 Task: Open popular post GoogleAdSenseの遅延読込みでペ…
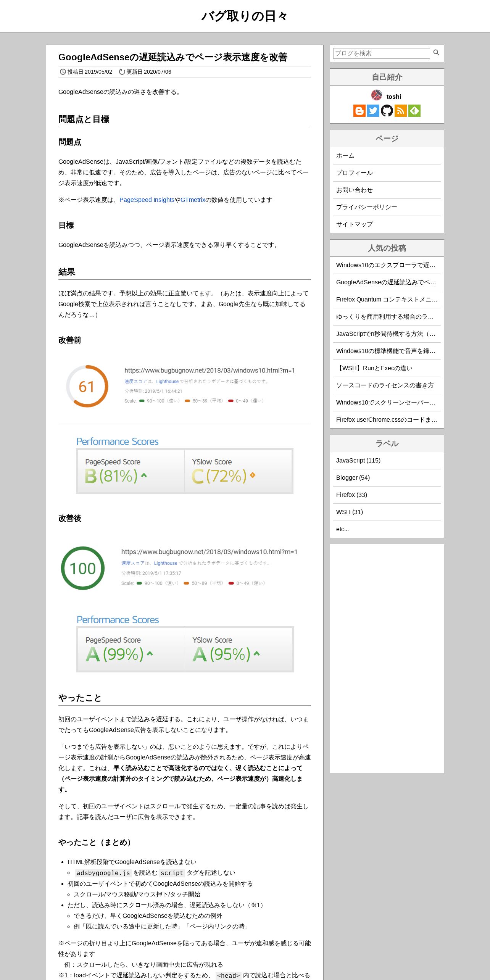[387, 282]
